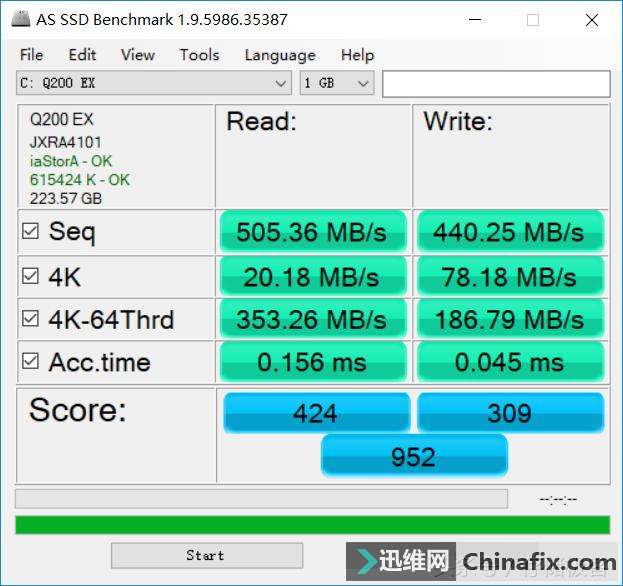Click the green progress bar

(313, 525)
